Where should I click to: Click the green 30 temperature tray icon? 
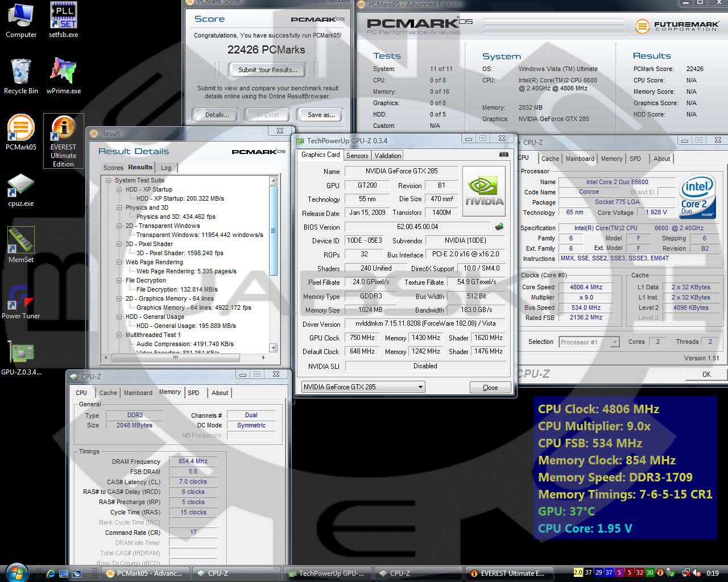[x=650, y=573]
